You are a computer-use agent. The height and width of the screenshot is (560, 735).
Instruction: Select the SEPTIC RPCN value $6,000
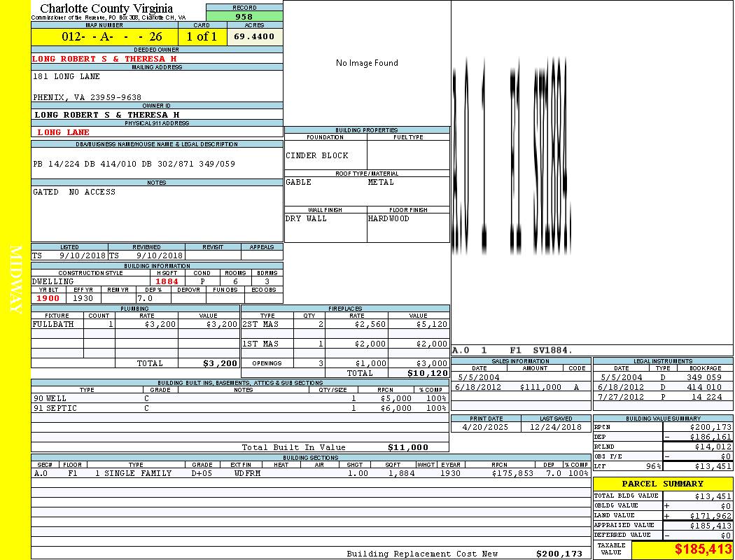(x=396, y=408)
